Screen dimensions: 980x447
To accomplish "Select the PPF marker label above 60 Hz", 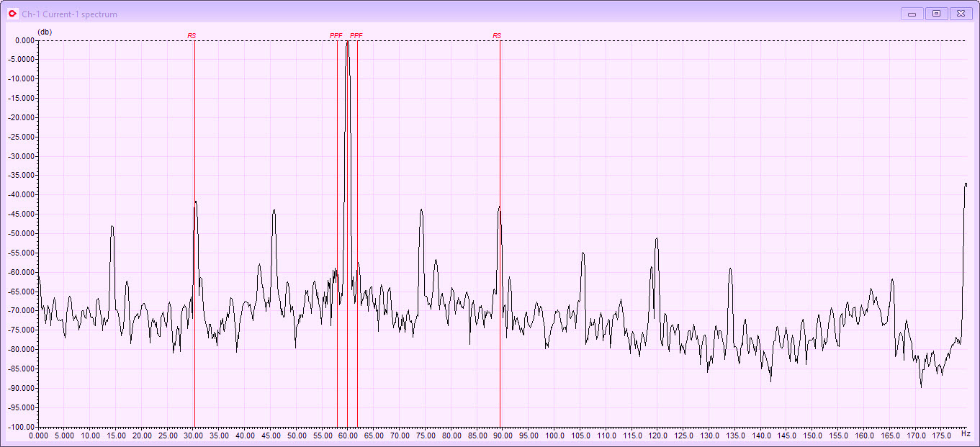I will click(356, 35).
